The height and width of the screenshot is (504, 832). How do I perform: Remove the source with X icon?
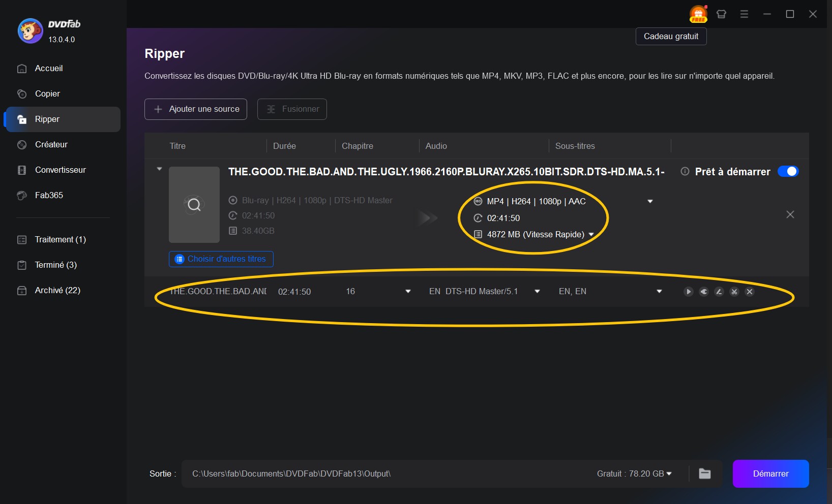[x=790, y=214]
